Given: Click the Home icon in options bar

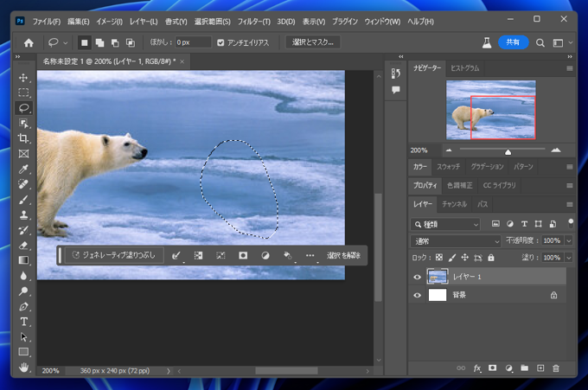Looking at the screenshot, I should 29,42.
